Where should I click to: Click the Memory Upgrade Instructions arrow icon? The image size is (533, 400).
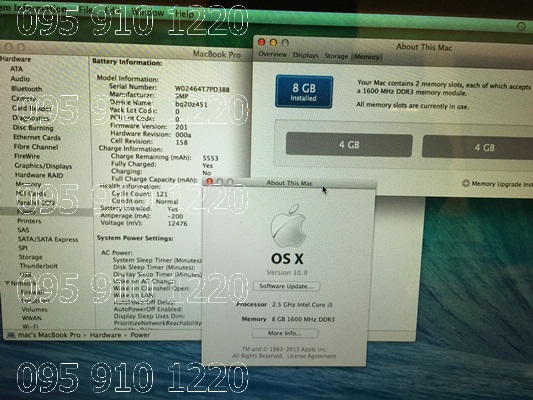point(465,184)
